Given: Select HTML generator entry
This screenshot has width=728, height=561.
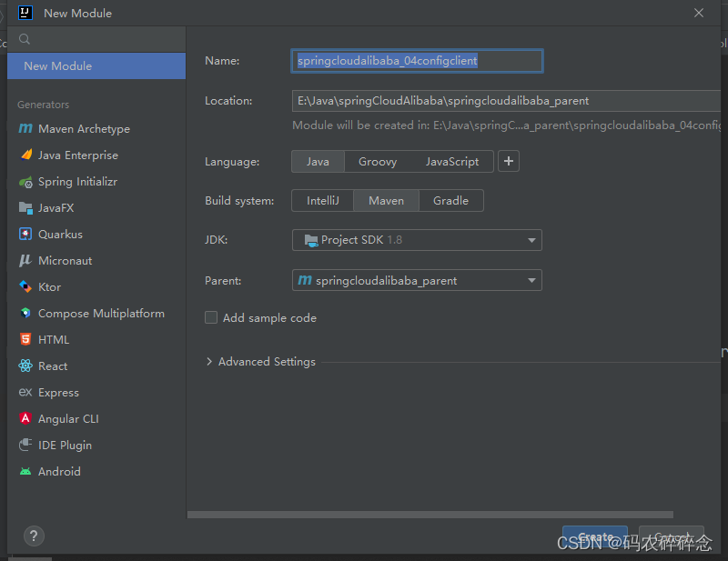Looking at the screenshot, I should point(96,340).
